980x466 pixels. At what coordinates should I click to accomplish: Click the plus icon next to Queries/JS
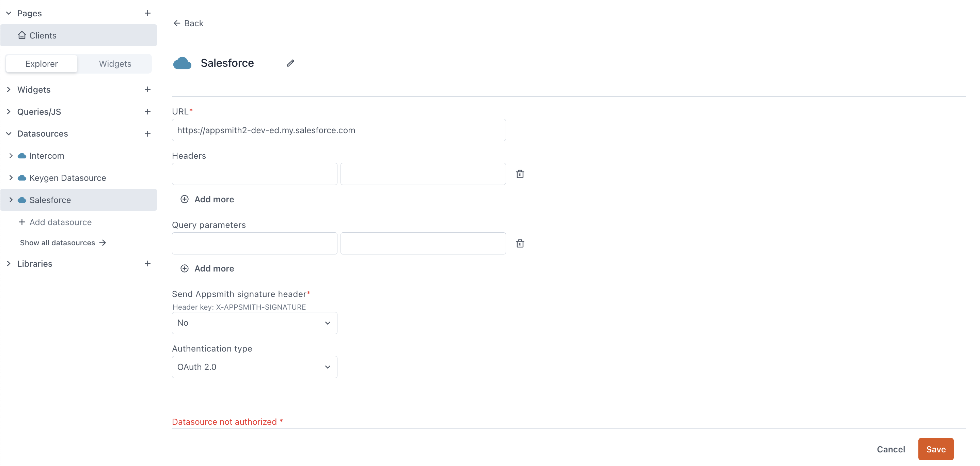click(147, 111)
